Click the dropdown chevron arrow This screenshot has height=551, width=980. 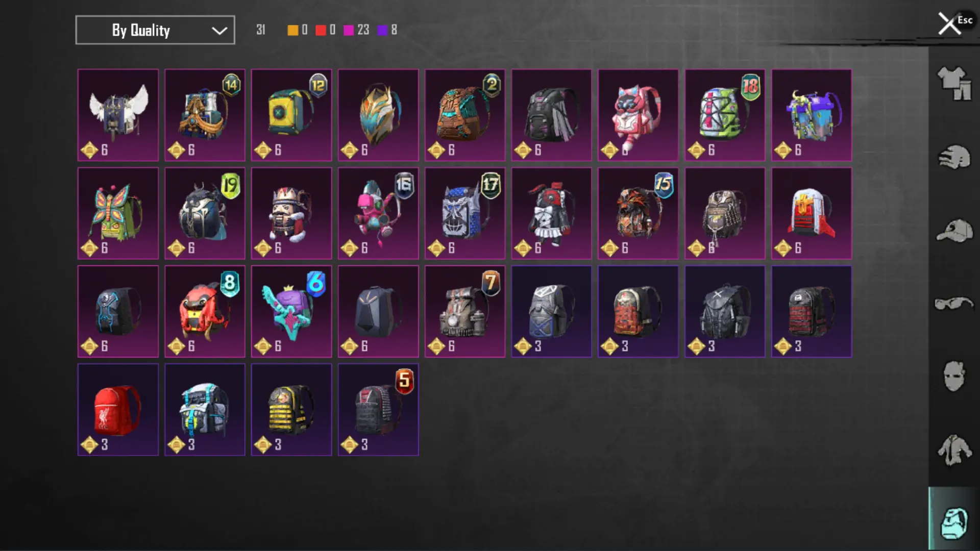(219, 31)
